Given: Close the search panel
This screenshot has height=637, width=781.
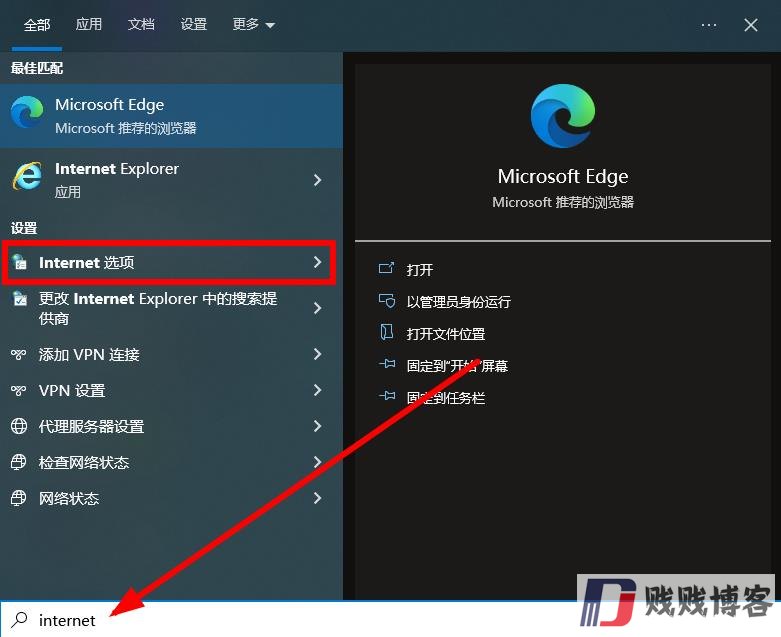Looking at the screenshot, I should point(751,25).
